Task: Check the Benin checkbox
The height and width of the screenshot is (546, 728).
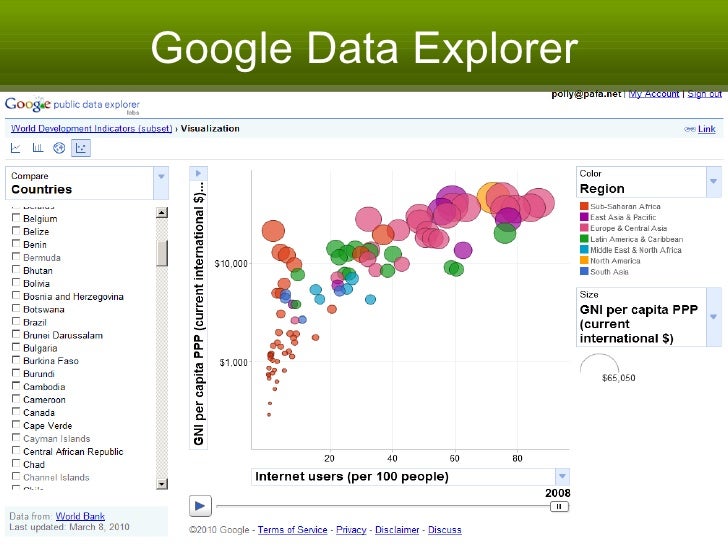Action: [x=16, y=244]
